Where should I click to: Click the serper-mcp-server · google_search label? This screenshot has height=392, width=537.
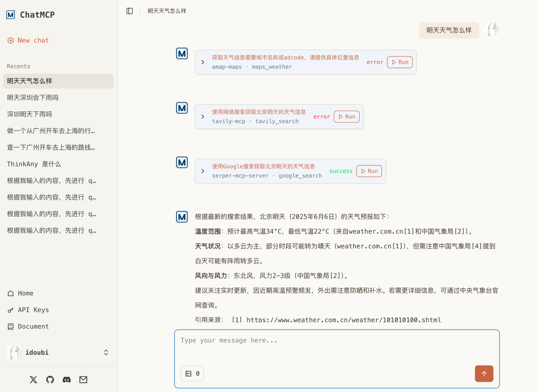point(267,176)
